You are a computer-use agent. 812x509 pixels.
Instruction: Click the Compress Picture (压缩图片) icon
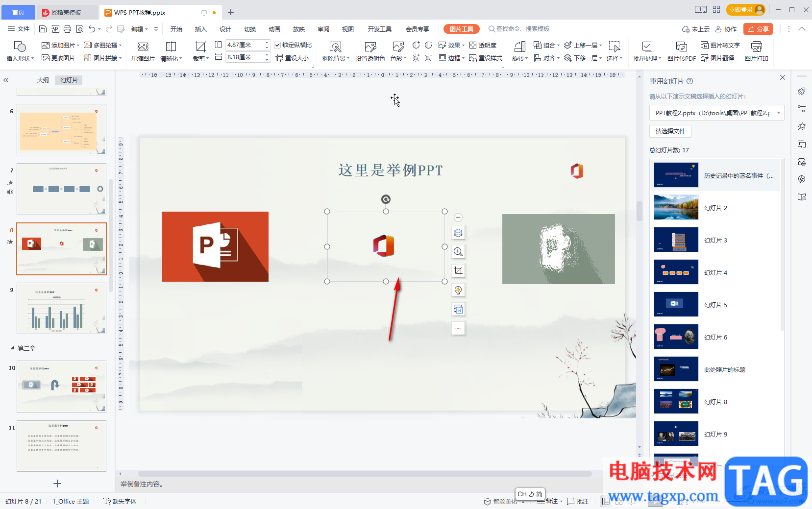[x=143, y=47]
